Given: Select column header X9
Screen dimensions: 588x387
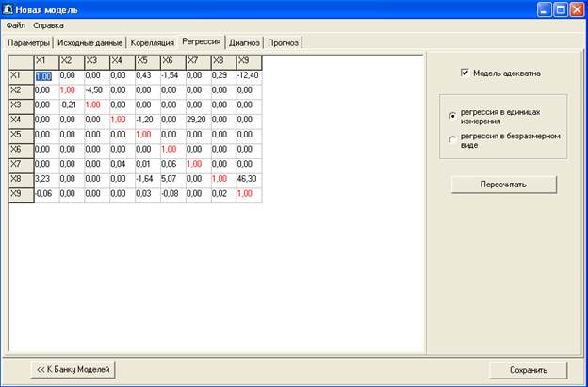Looking at the screenshot, I should [x=249, y=62].
